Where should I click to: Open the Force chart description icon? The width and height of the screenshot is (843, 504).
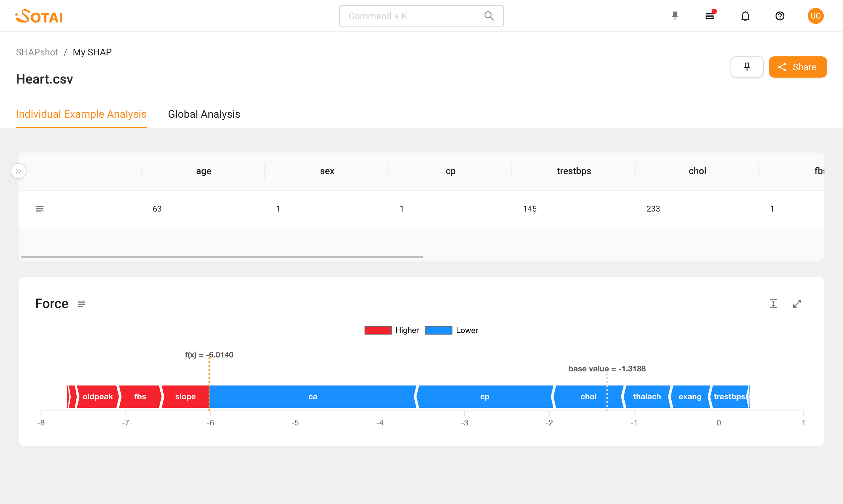coord(82,304)
